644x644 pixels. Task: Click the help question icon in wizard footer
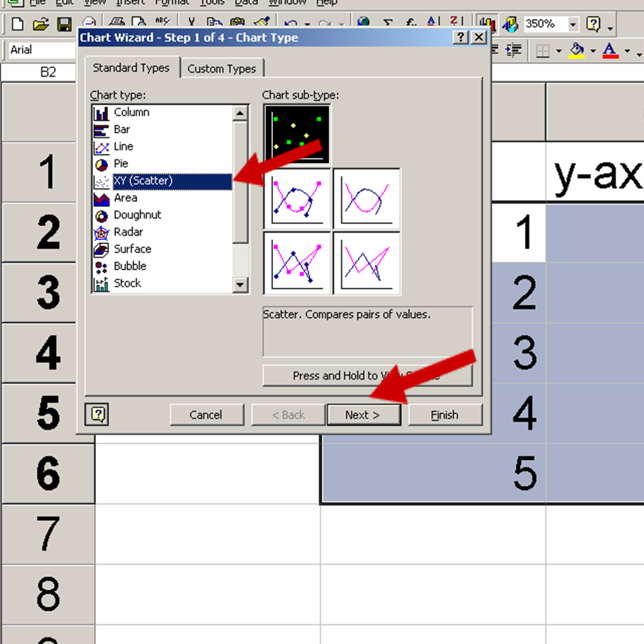pos(97,414)
